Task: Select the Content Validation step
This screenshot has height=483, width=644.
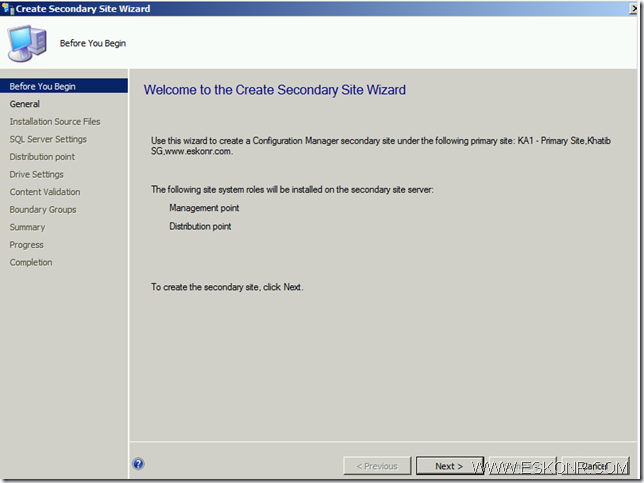Action: point(45,192)
